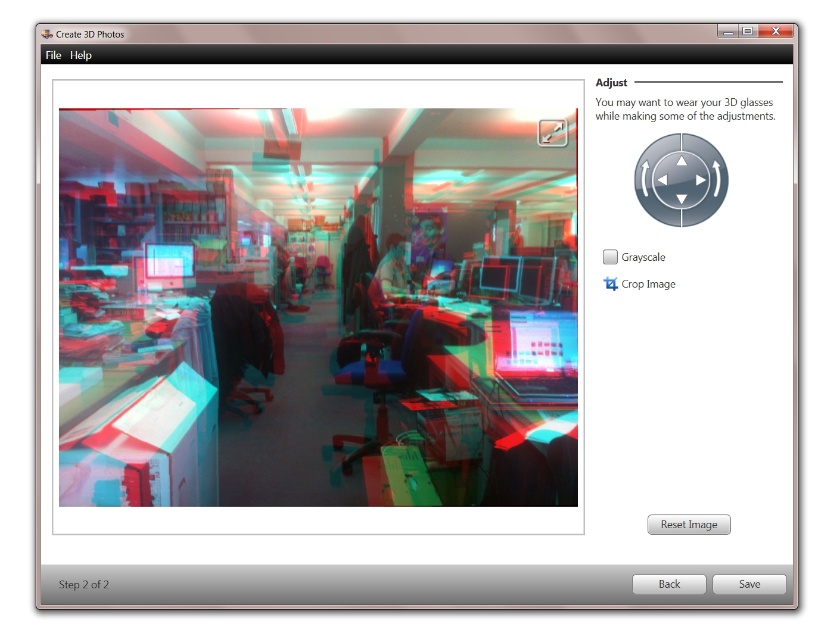Save the finished 3D photo
This screenshot has width=840, height=630.
click(749, 584)
